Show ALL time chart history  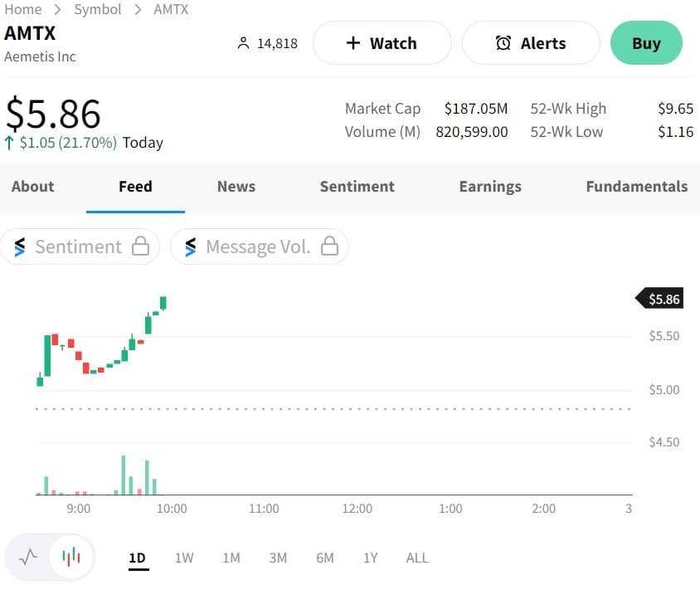(417, 558)
